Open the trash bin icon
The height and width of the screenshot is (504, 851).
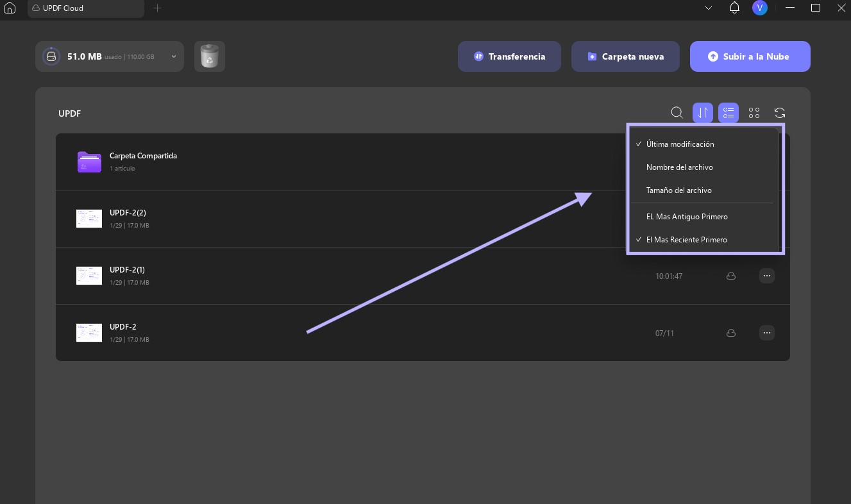tap(210, 56)
